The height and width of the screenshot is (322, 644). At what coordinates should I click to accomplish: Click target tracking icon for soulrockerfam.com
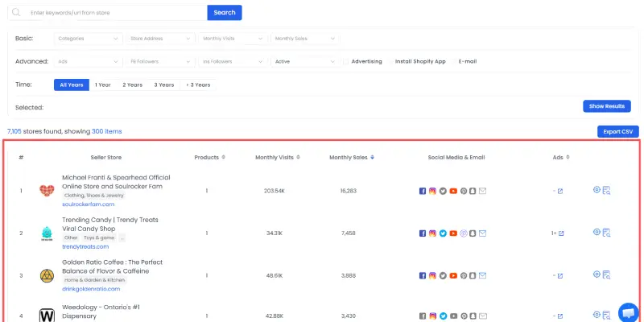point(597,190)
